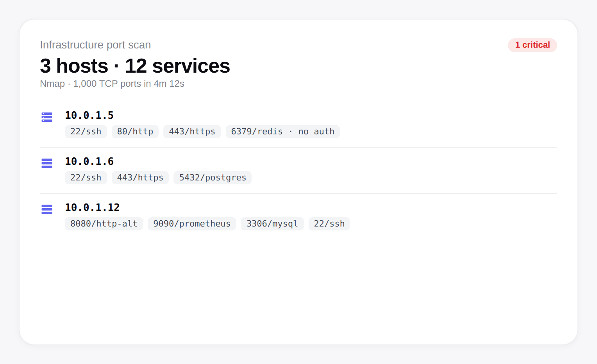
Task: Select the 80/http port tag
Action: tap(135, 132)
